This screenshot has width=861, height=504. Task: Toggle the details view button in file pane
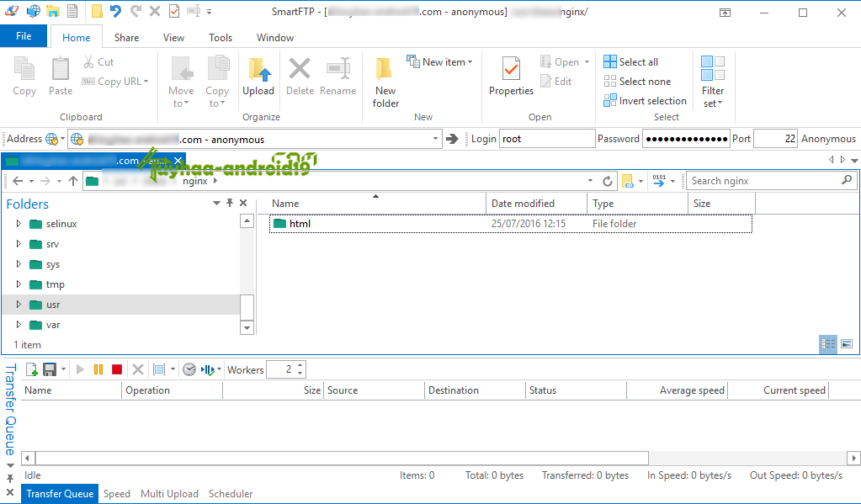[828, 344]
